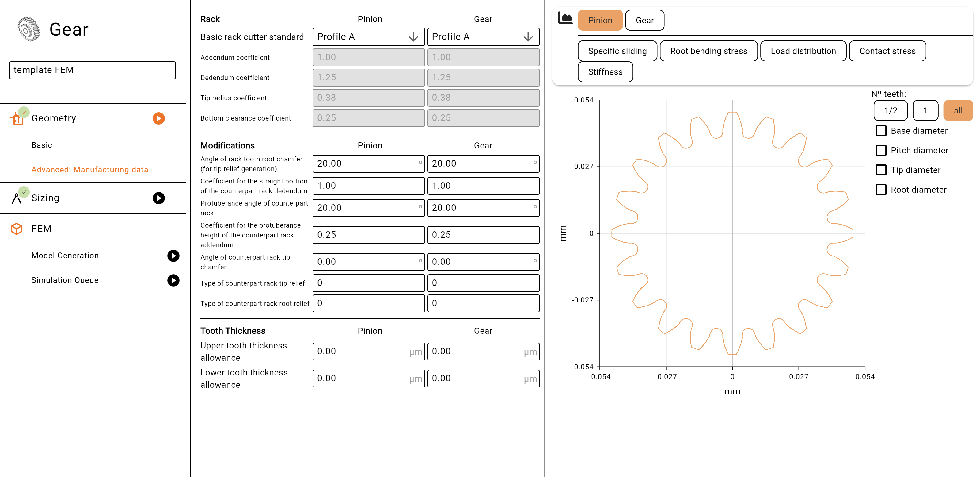Click the Stiffness button

click(605, 72)
